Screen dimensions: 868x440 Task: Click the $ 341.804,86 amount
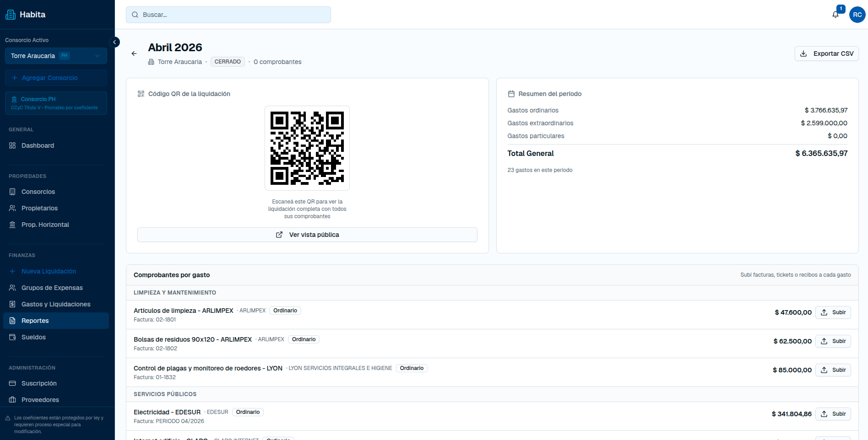point(792,414)
